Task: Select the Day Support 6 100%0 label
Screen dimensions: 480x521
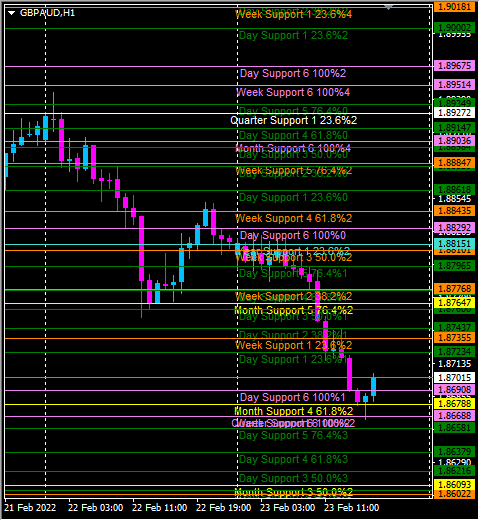Action: tap(293, 235)
